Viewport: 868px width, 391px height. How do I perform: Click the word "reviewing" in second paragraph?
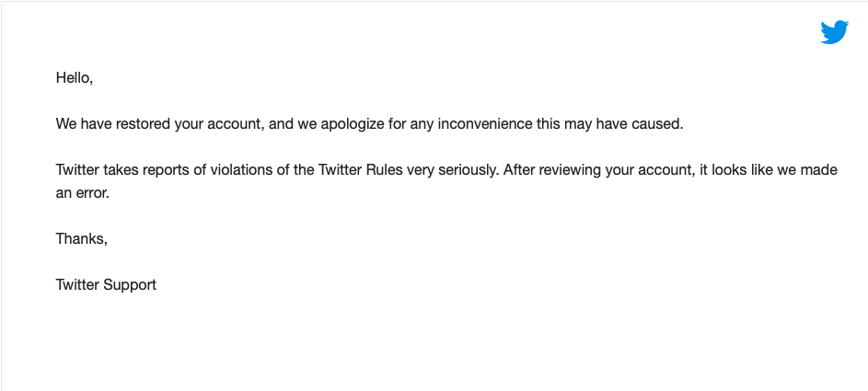click(x=573, y=170)
